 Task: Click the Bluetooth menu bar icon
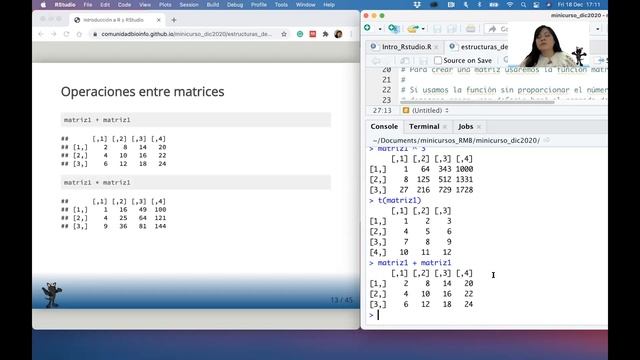pyautogui.click(x=480, y=5)
